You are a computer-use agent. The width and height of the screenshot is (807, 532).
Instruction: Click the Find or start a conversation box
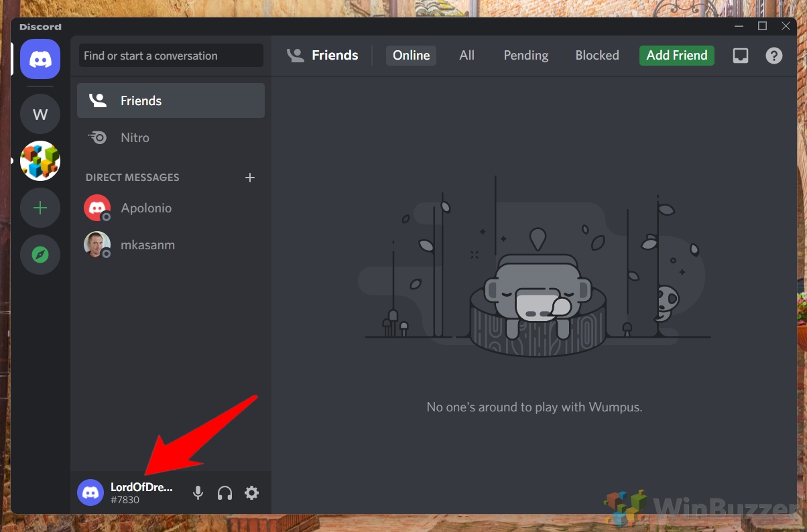(171, 56)
